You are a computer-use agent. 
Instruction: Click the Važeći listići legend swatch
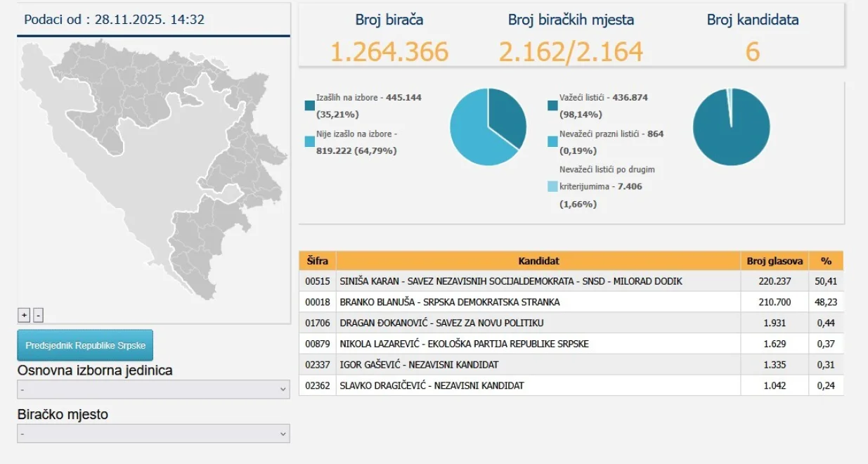[x=552, y=105]
